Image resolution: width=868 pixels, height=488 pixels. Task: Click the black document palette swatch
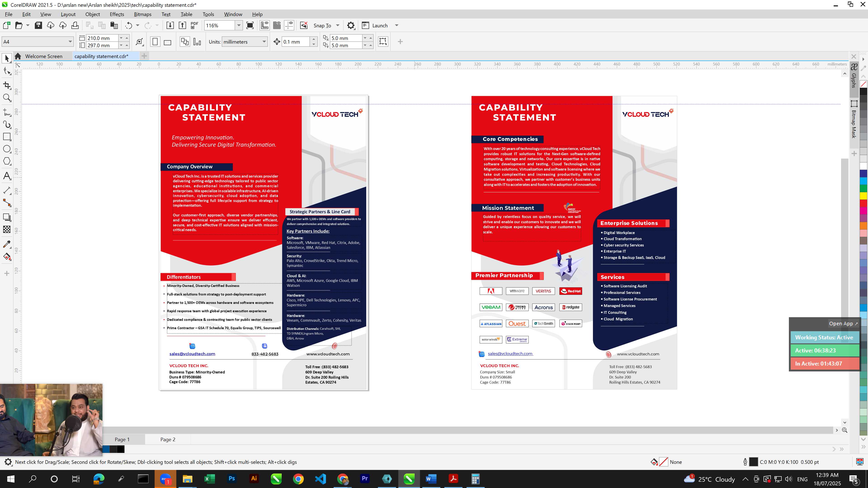(121, 449)
